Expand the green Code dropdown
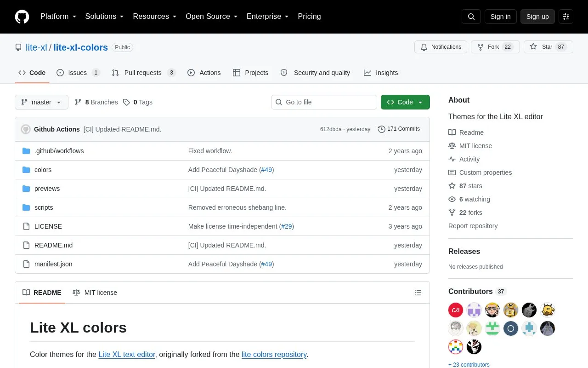Image resolution: width=588 pixels, height=368 pixels. 405,102
